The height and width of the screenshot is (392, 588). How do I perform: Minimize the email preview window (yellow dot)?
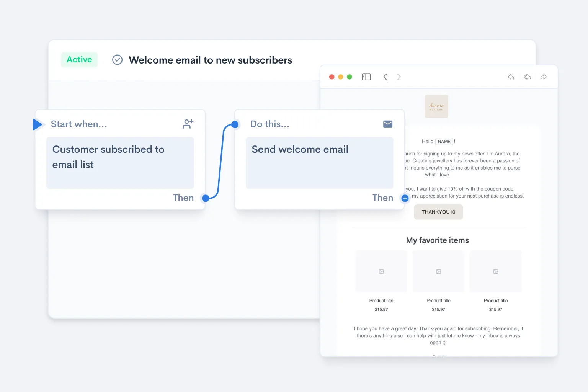(341, 77)
